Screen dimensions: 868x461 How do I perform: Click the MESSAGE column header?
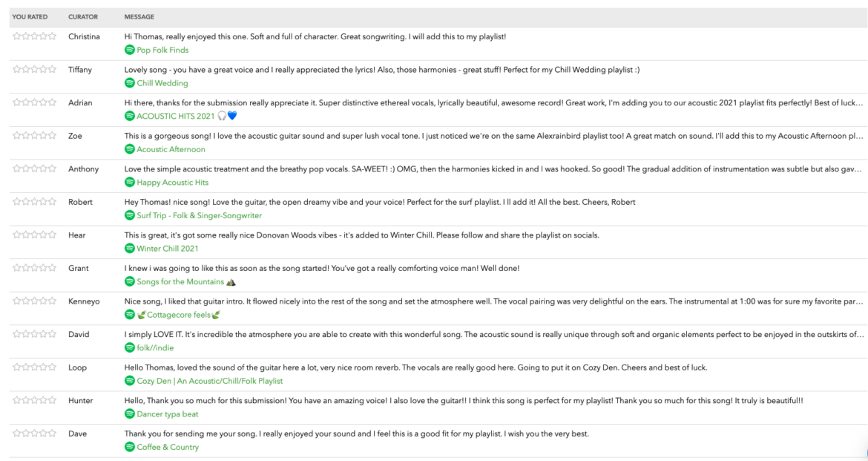pyautogui.click(x=139, y=17)
